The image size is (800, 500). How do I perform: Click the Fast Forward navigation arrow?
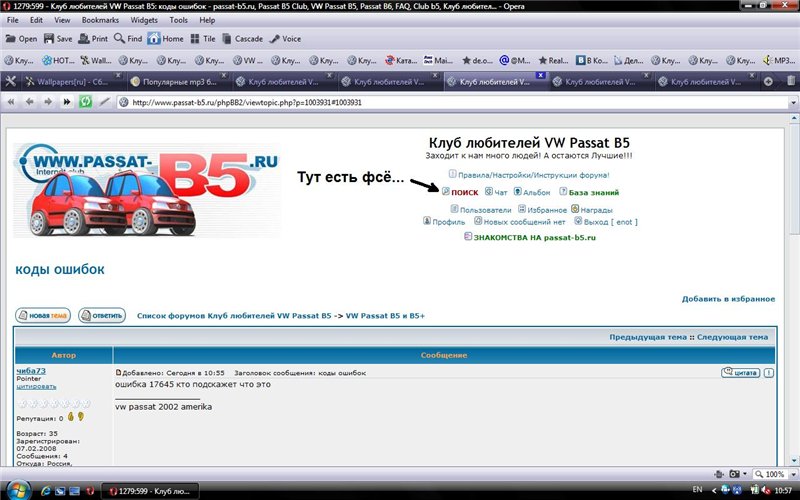tap(66, 102)
